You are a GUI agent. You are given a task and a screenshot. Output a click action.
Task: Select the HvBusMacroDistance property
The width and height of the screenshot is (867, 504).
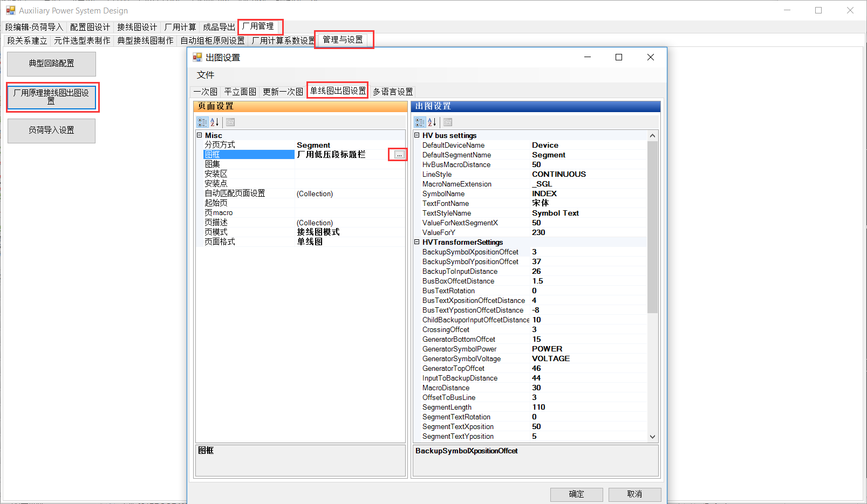point(534,164)
